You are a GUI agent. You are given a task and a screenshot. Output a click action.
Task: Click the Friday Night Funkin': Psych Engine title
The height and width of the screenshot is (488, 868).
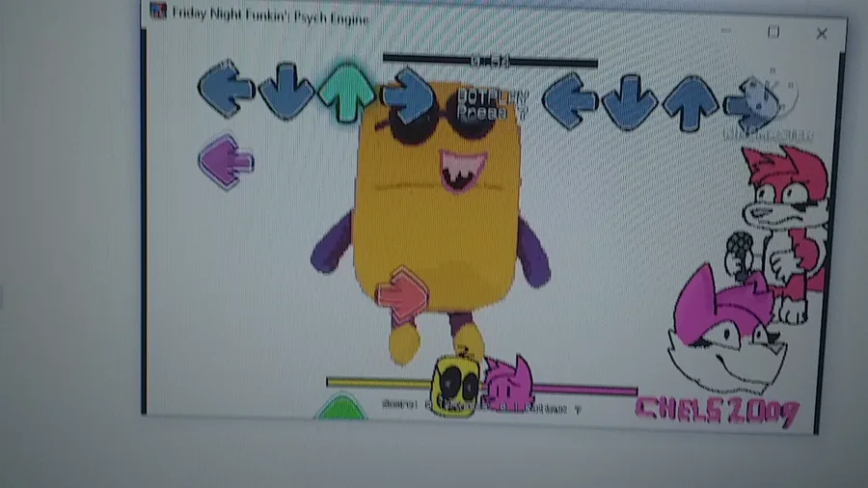(x=270, y=16)
